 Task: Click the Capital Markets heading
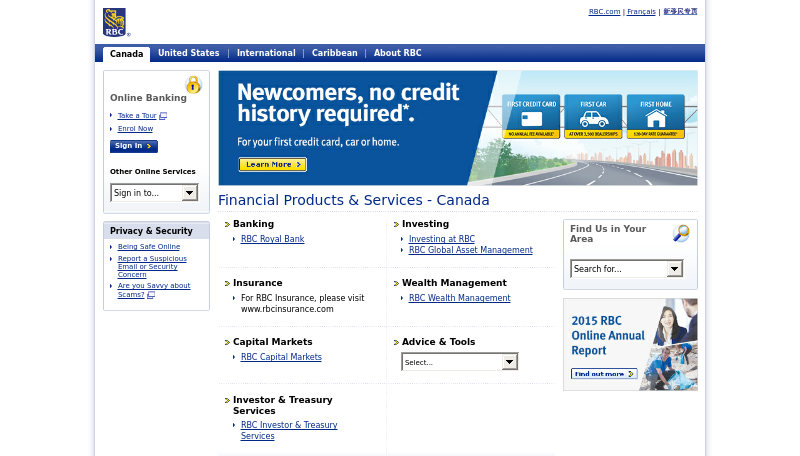[x=272, y=342]
